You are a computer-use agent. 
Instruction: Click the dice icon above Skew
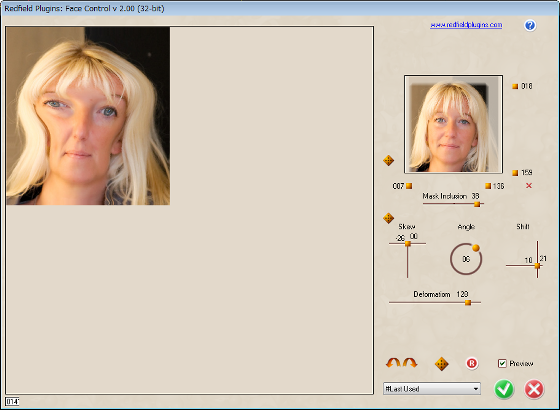click(388, 218)
